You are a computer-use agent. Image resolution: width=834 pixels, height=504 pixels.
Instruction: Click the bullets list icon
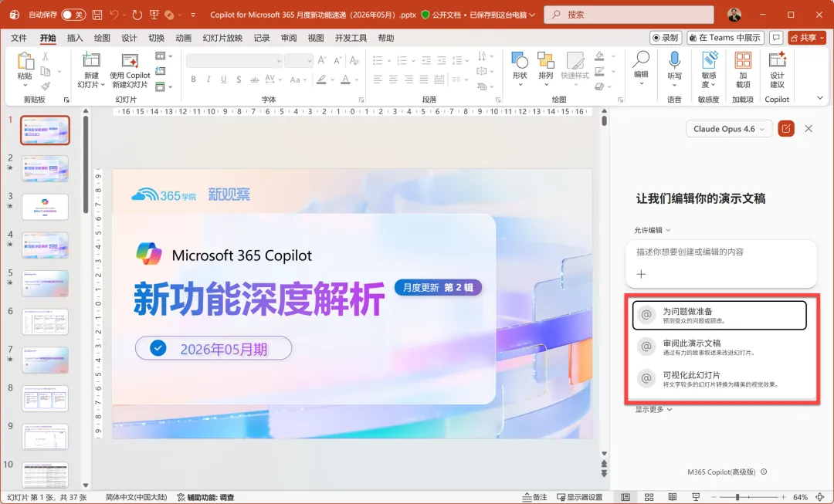coord(378,60)
